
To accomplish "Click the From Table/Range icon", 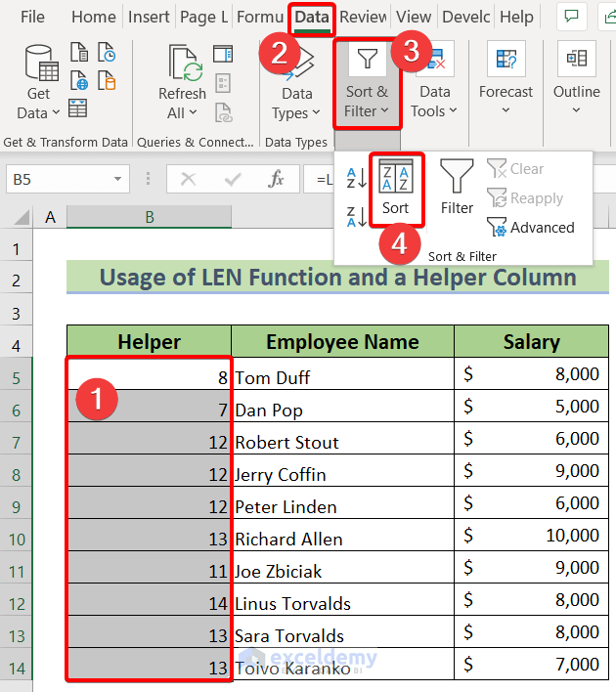I will tap(77, 108).
